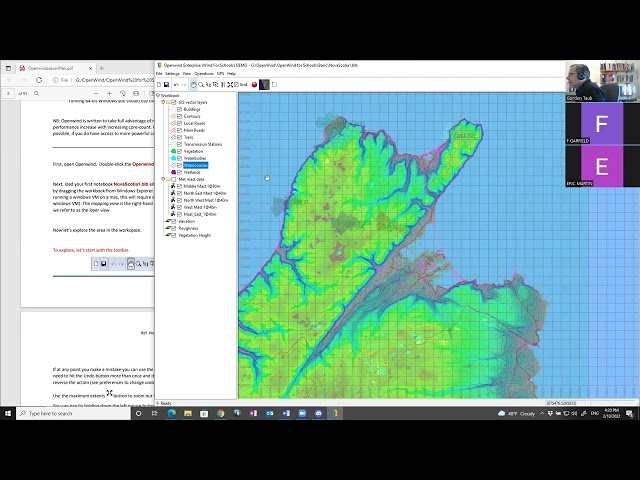Open a new browser tab
This screenshot has height=480, width=640.
(x=102, y=68)
